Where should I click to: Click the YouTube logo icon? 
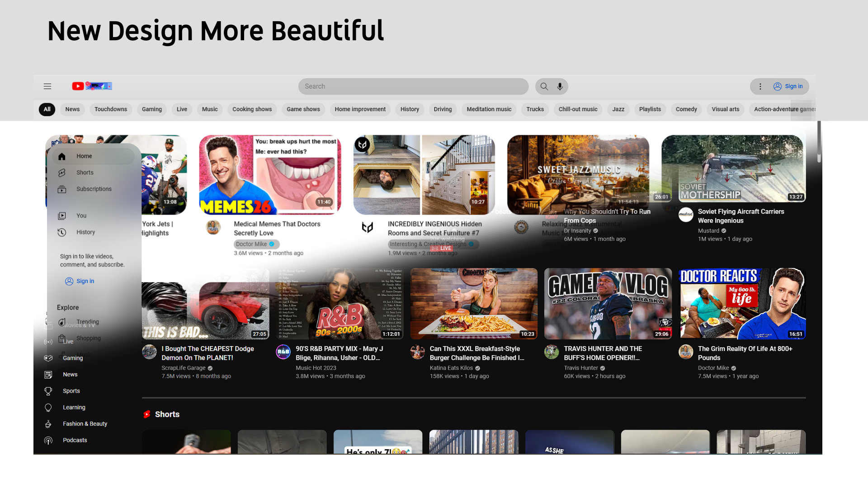click(78, 86)
